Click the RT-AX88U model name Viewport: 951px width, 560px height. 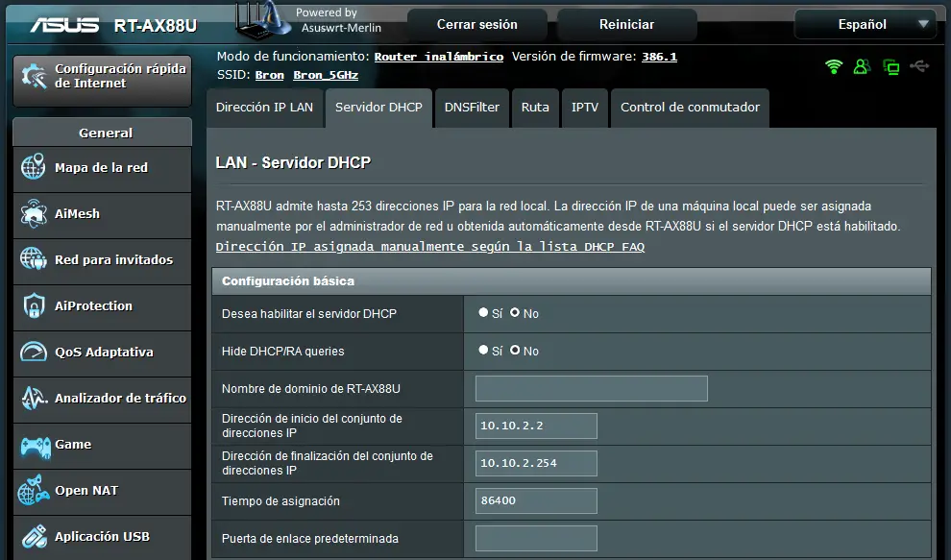[x=156, y=26]
